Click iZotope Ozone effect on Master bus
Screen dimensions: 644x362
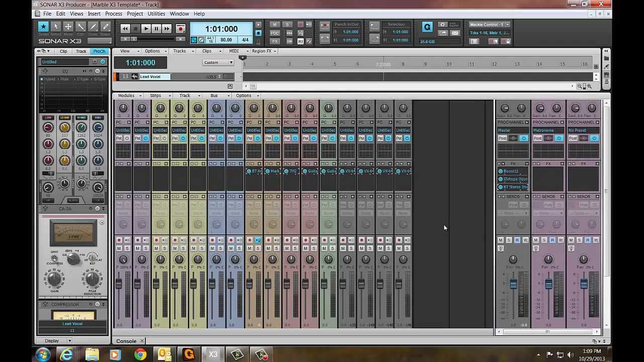(513, 179)
